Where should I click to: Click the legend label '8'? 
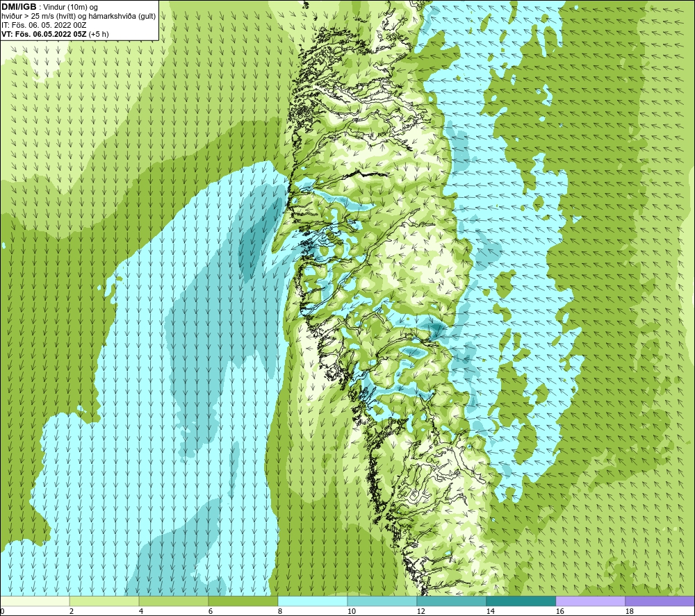click(280, 611)
